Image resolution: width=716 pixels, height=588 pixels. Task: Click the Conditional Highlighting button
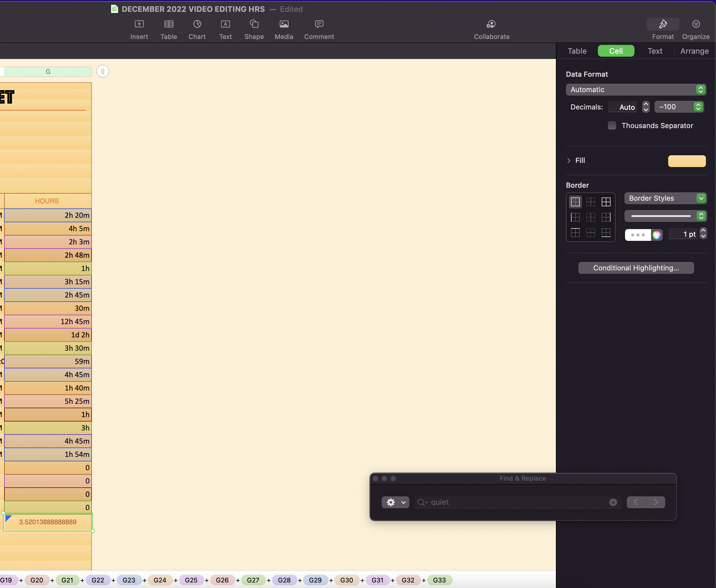[x=636, y=268]
